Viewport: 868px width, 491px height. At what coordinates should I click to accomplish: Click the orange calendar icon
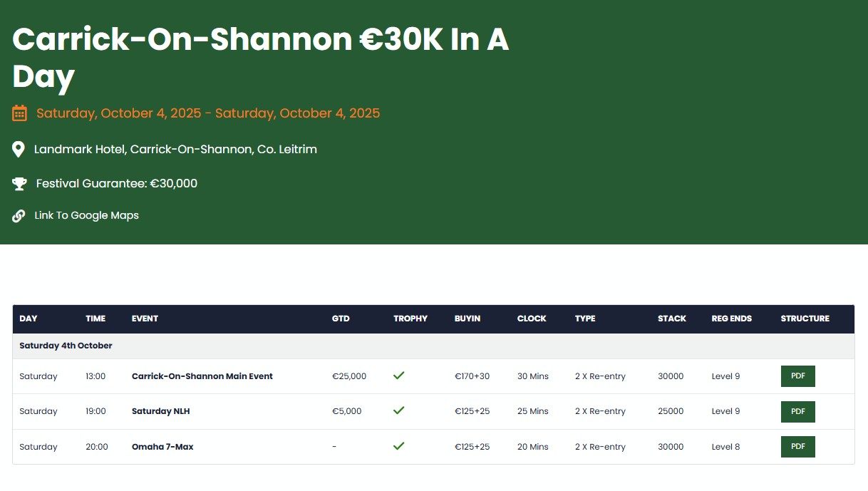click(x=19, y=113)
